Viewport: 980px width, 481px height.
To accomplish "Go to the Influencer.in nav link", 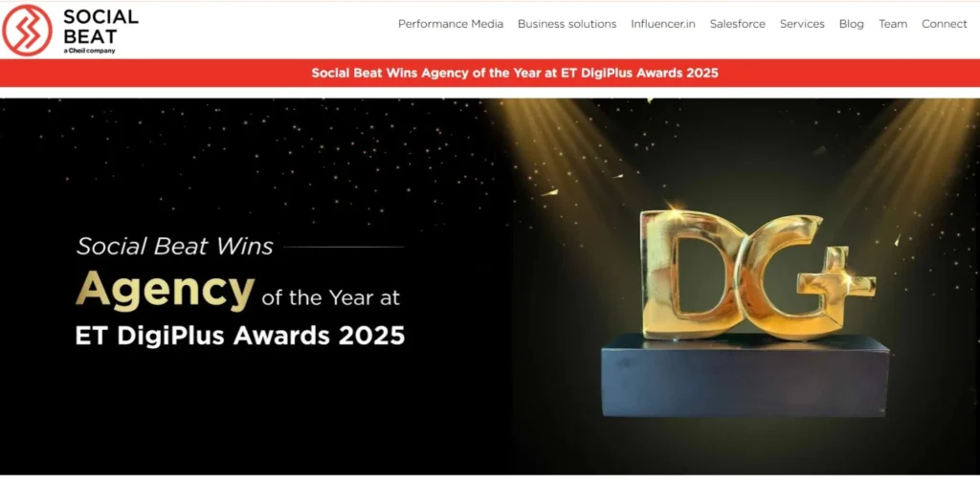I will pos(662,24).
